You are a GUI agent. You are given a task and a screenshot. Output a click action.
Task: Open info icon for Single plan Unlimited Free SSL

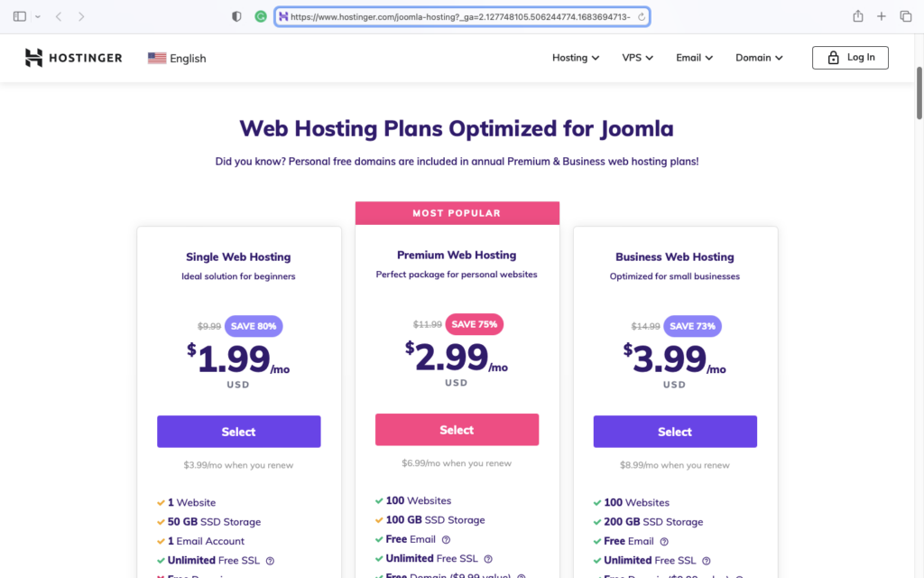pos(270,561)
